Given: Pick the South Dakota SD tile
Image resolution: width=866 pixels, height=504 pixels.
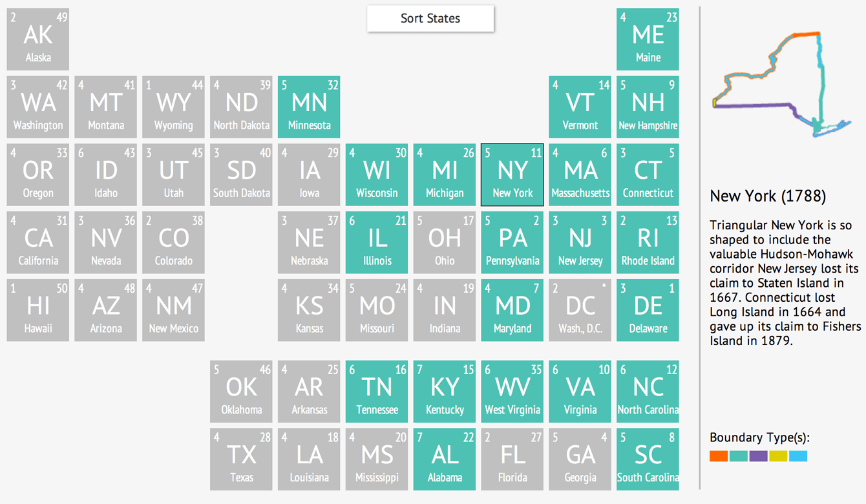Looking at the screenshot, I should tap(241, 175).
